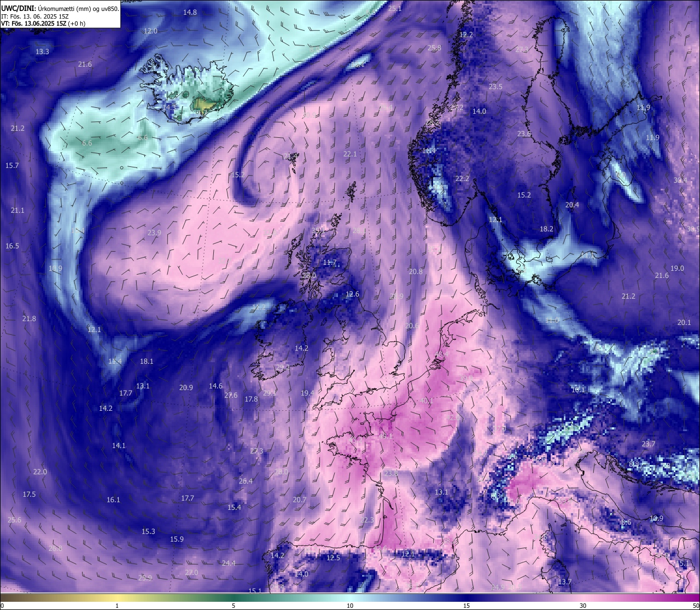The height and width of the screenshot is (610, 700).
Task: Click the 14.8 value label on the map
Action: (x=190, y=12)
